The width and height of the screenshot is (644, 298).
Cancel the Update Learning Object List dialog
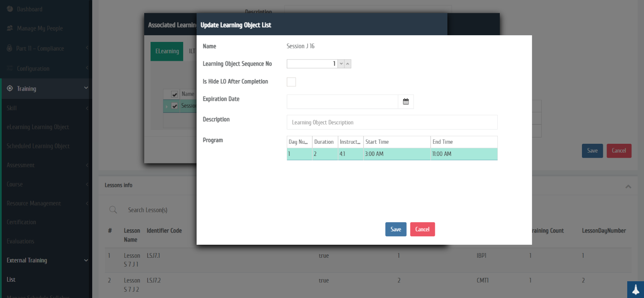click(x=422, y=229)
